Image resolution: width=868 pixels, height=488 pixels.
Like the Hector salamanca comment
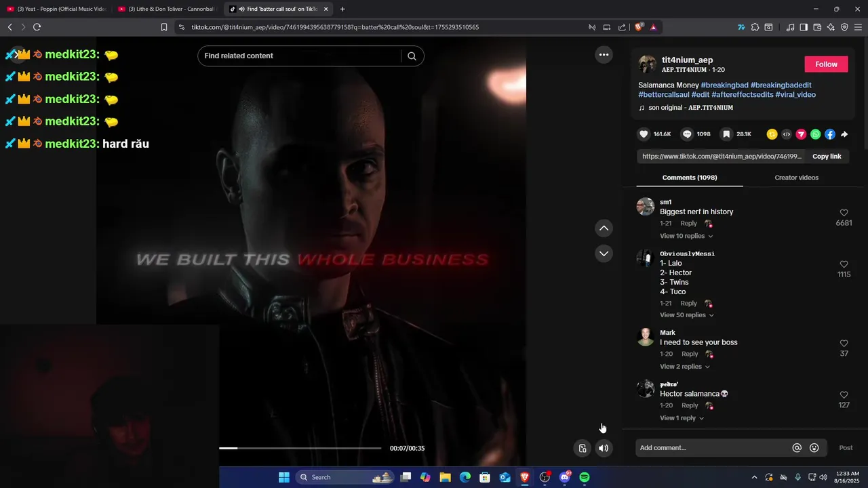(x=844, y=395)
